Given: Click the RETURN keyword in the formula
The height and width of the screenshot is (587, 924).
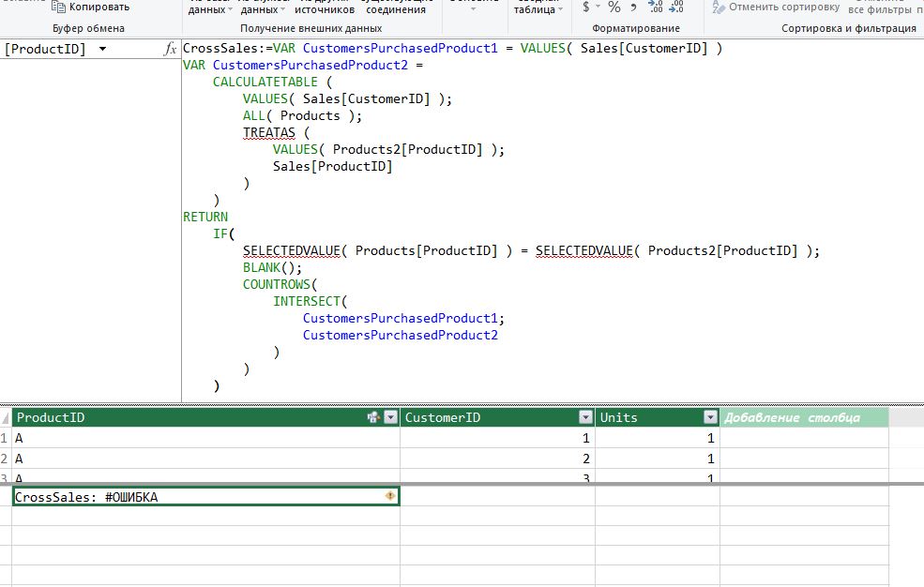Looking at the screenshot, I should pos(205,217).
